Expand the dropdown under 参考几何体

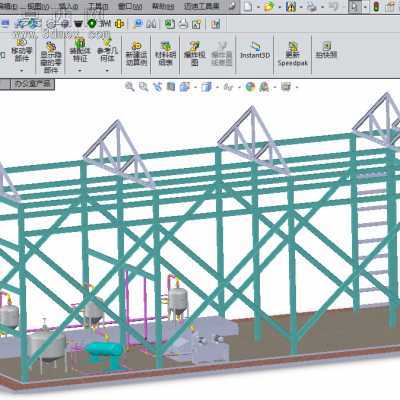tap(107, 70)
